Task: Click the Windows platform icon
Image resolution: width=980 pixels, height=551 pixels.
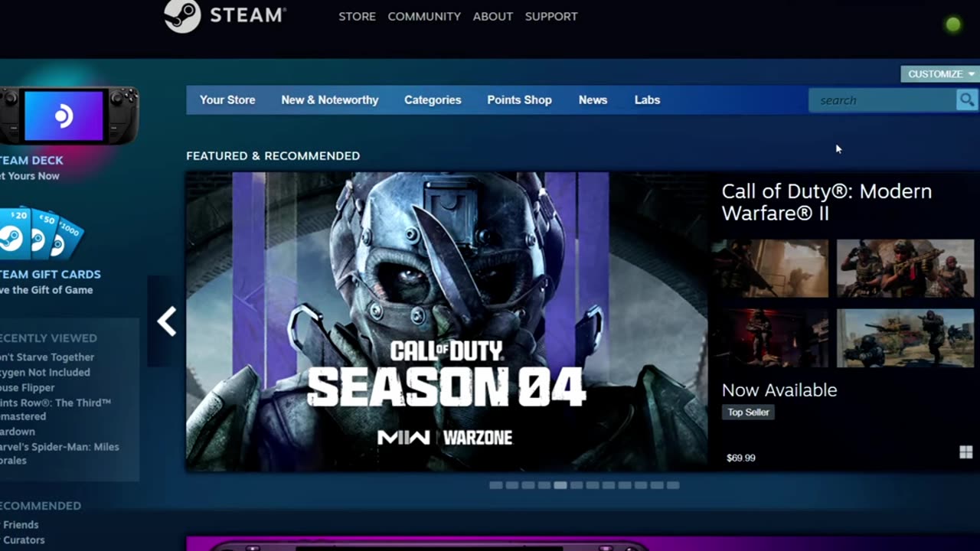Action: pyautogui.click(x=965, y=452)
